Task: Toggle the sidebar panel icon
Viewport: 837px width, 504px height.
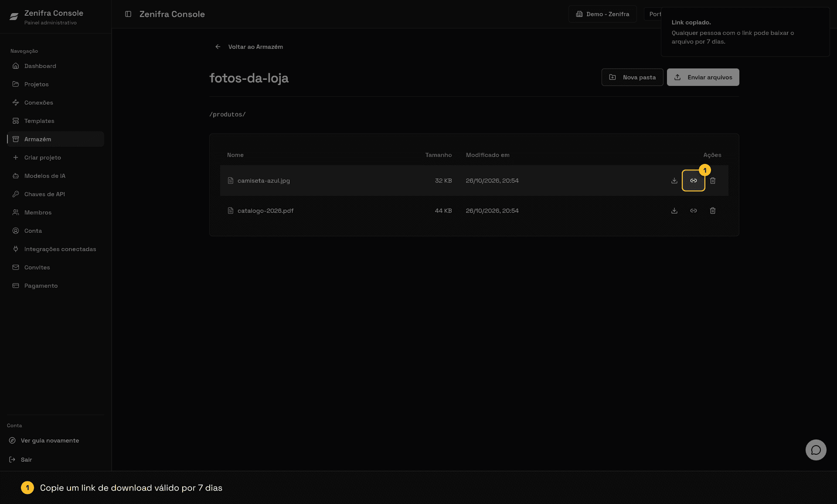Action: [128, 14]
